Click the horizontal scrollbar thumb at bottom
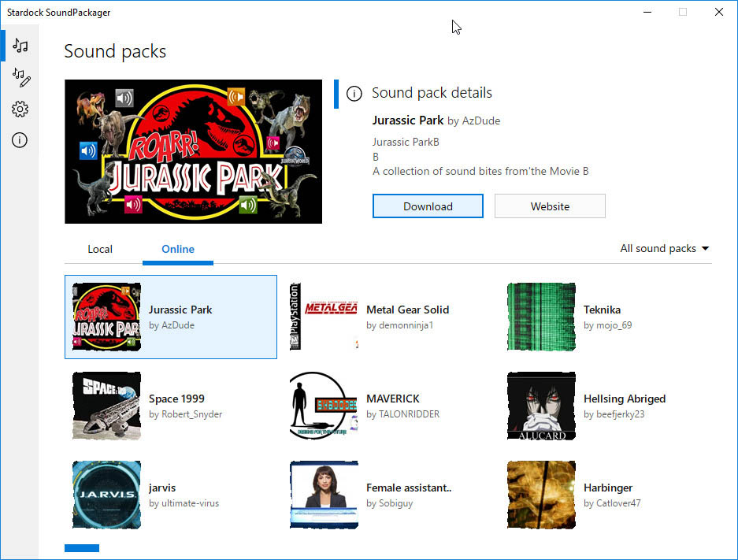The width and height of the screenshot is (738, 560). tap(82, 547)
